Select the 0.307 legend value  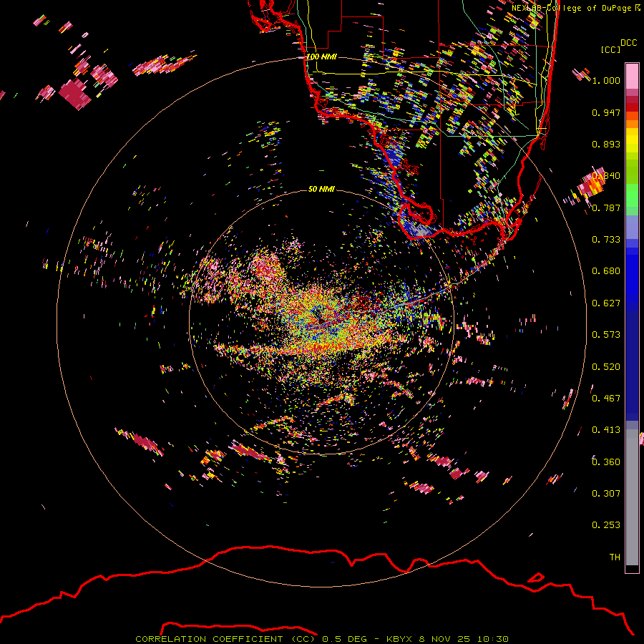point(606,494)
